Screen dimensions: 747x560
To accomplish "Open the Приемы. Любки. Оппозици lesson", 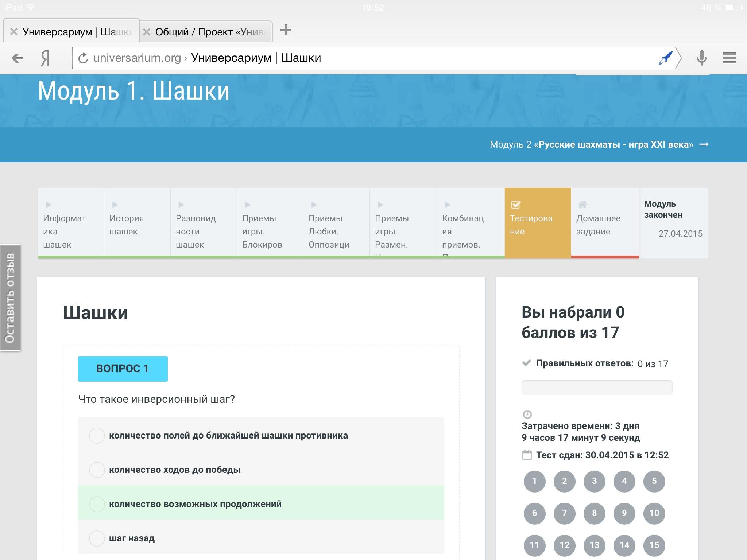I will pyautogui.click(x=337, y=223).
